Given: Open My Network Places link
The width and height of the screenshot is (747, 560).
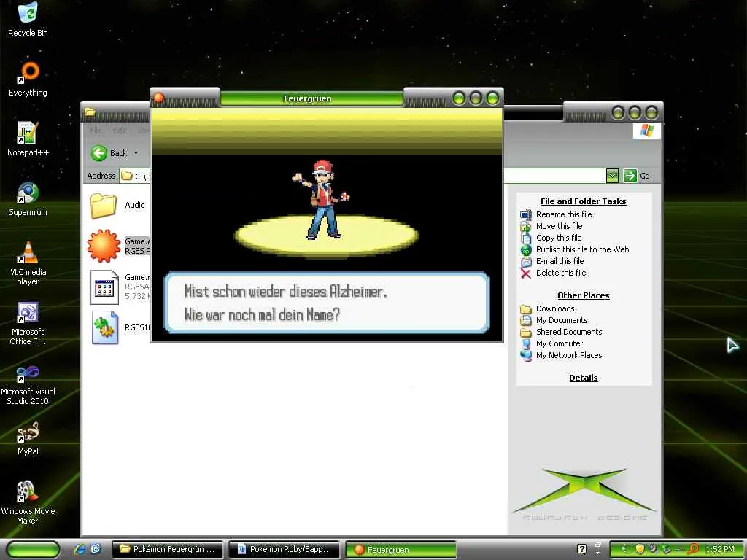Looking at the screenshot, I should click(x=569, y=355).
